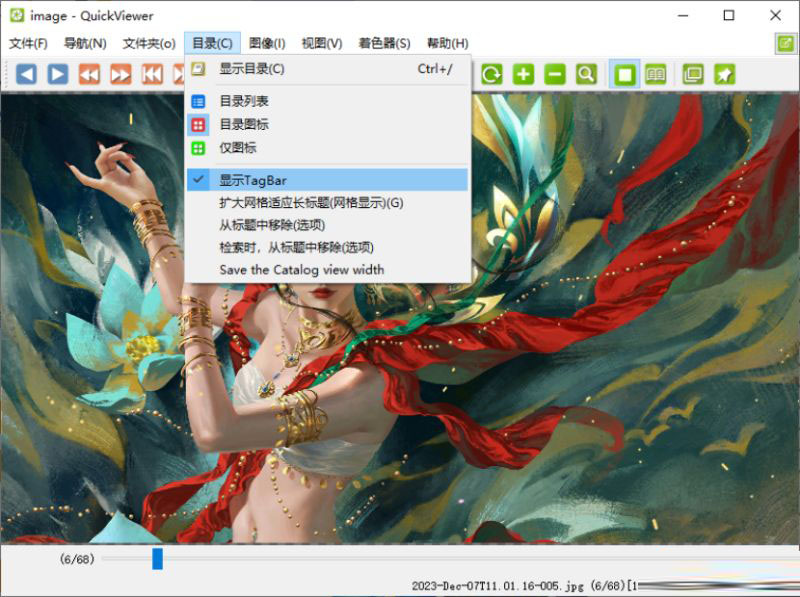Click the green icon at menu bar right end

tap(786, 43)
